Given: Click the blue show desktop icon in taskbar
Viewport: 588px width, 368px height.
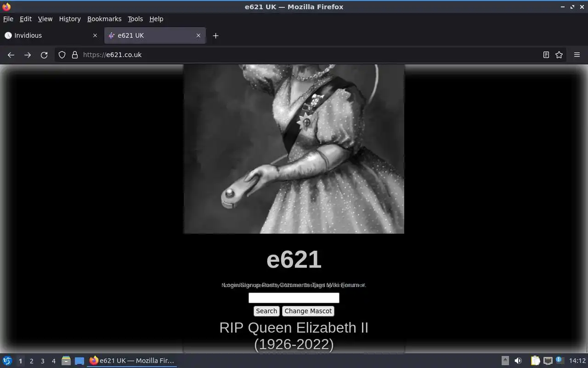Looking at the screenshot, I should point(79,361).
